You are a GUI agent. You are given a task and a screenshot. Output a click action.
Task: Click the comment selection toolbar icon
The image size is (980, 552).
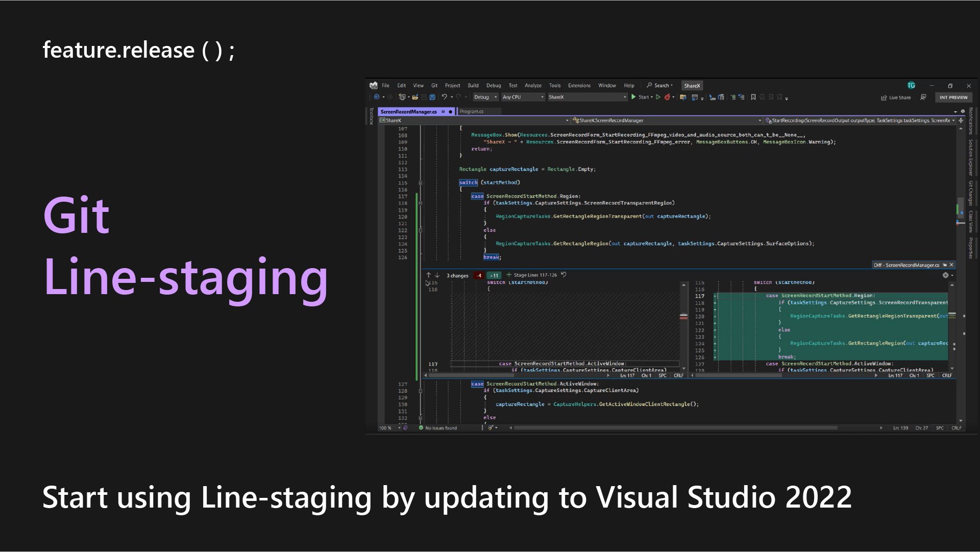[x=733, y=97]
